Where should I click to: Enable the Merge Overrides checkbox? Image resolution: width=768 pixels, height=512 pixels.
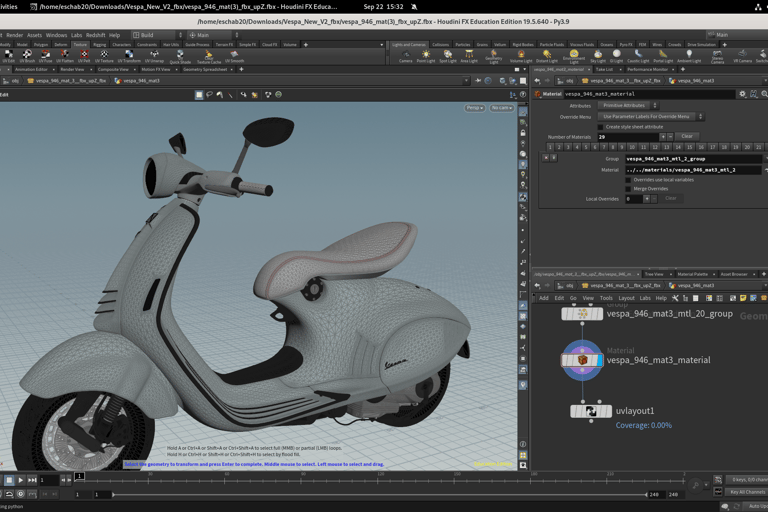pos(628,189)
